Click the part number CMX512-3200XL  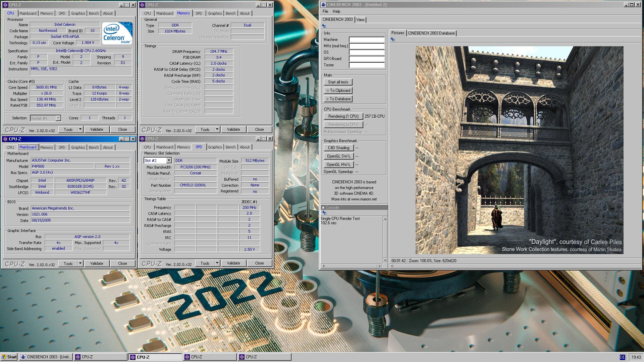(x=196, y=185)
